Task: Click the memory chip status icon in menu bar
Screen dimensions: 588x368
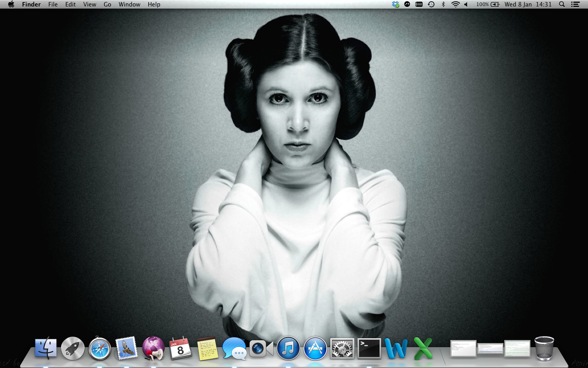Action: pos(419,4)
